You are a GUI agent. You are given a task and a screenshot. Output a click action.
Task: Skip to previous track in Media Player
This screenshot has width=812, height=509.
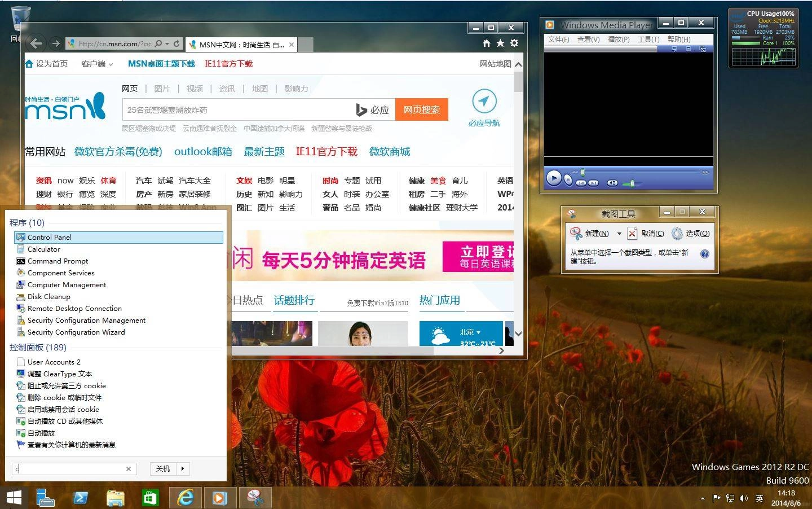point(581,183)
